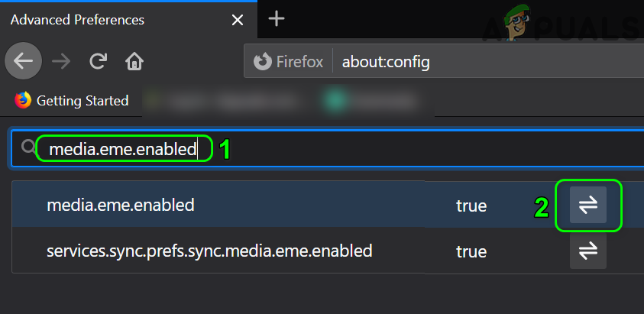Click the true value of media.eme.enabled
This screenshot has height=314, width=644.
[471, 205]
